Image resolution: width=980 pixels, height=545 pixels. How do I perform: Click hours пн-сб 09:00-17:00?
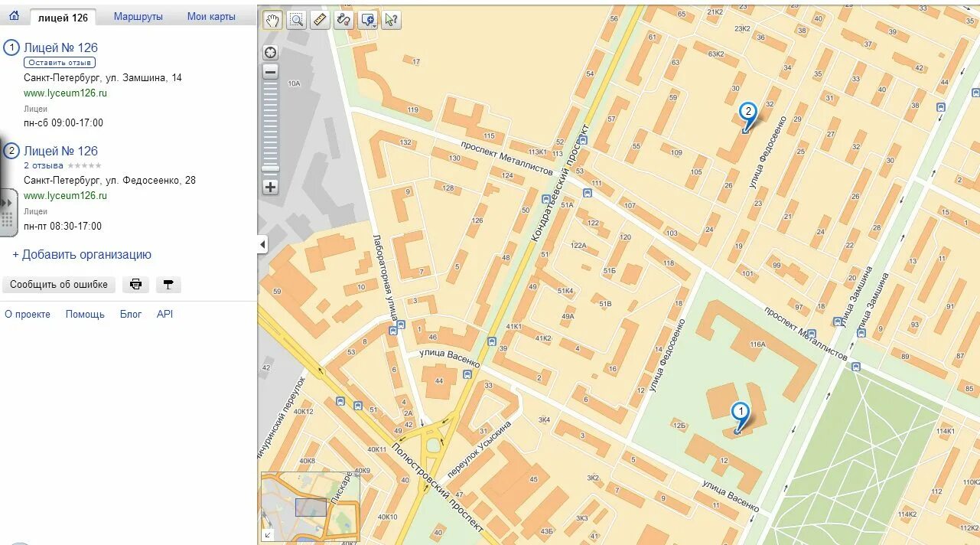[63, 123]
